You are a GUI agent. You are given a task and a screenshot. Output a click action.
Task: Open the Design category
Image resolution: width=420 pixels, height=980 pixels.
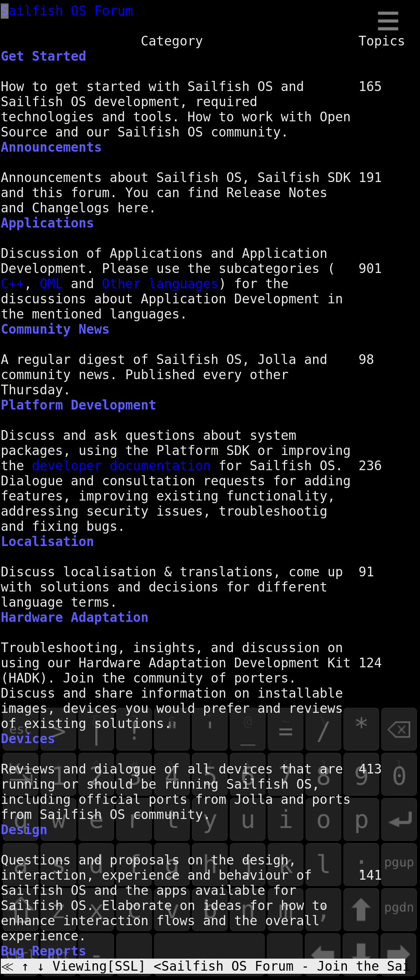(24, 829)
